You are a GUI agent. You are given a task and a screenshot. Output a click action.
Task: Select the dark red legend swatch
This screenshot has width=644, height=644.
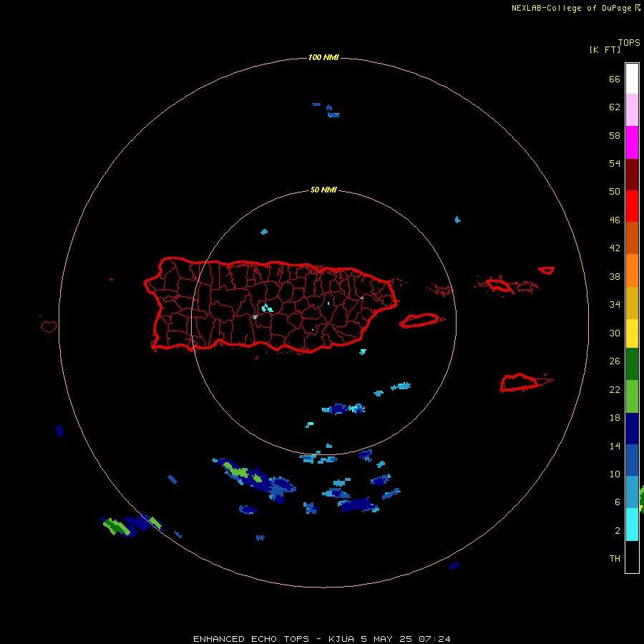632,174
